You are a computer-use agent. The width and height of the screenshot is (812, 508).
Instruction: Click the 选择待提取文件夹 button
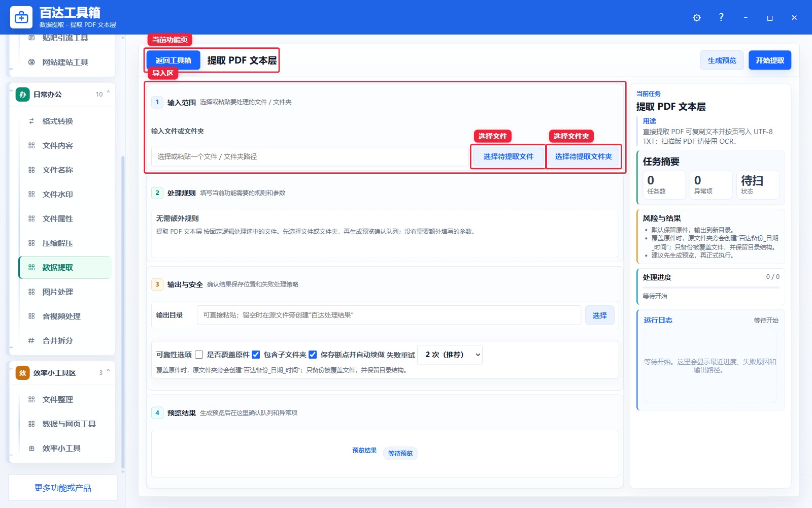click(x=583, y=156)
